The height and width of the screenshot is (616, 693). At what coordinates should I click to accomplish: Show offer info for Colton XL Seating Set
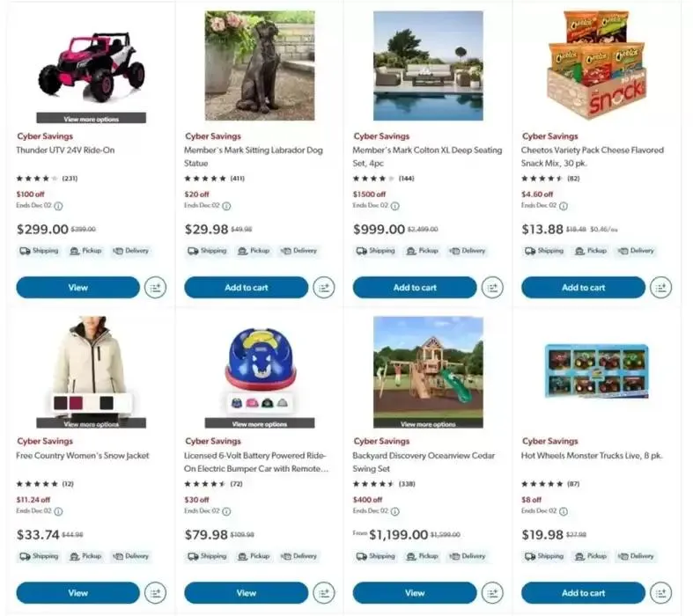tap(394, 206)
